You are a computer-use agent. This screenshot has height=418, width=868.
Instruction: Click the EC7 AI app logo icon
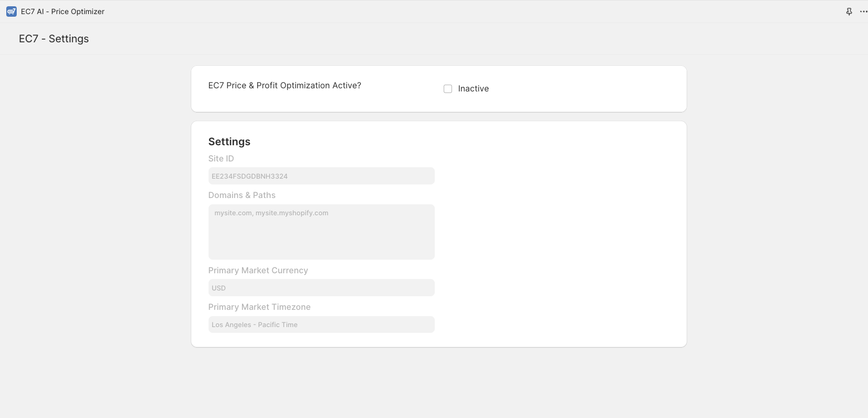point(11,11)
